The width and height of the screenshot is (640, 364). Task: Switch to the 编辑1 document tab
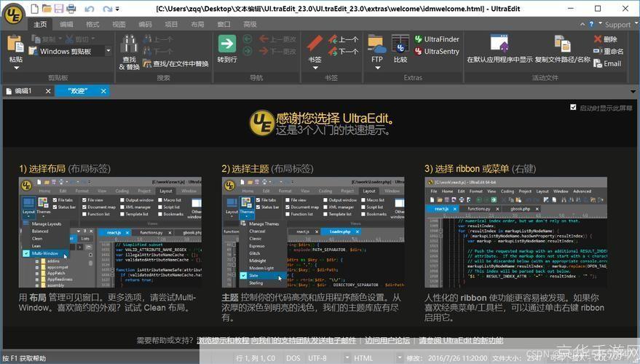pyautogui.click(x=23, y=91)
